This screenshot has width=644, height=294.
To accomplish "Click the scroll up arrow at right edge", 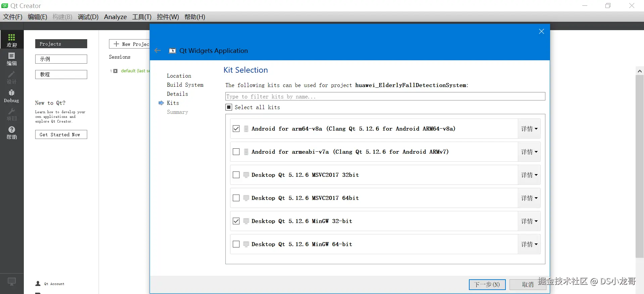I will (640, 71).
